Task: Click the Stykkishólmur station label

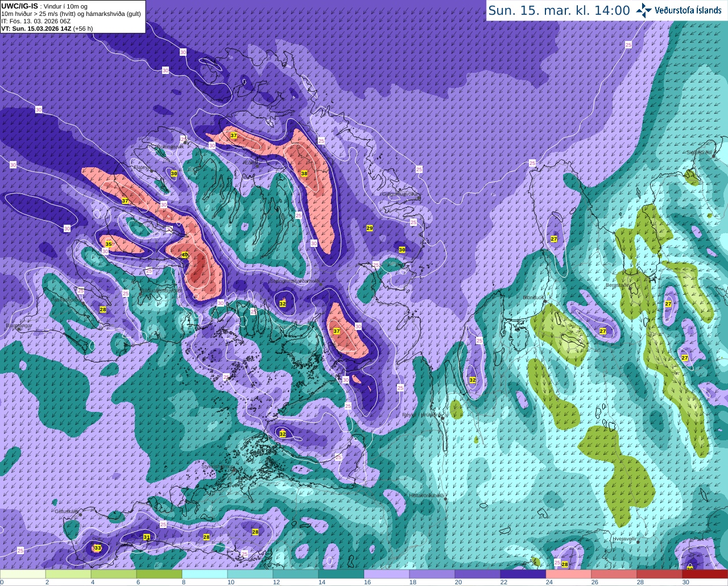Action: [218, 467]
